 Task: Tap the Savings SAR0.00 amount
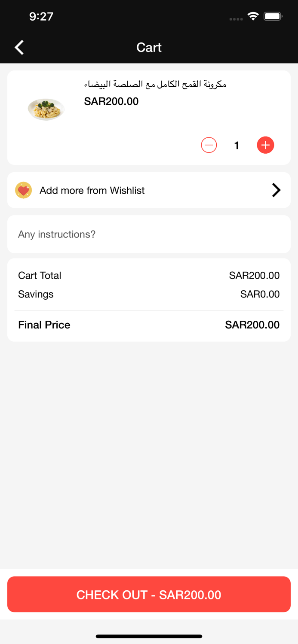[x=260, y=294]
